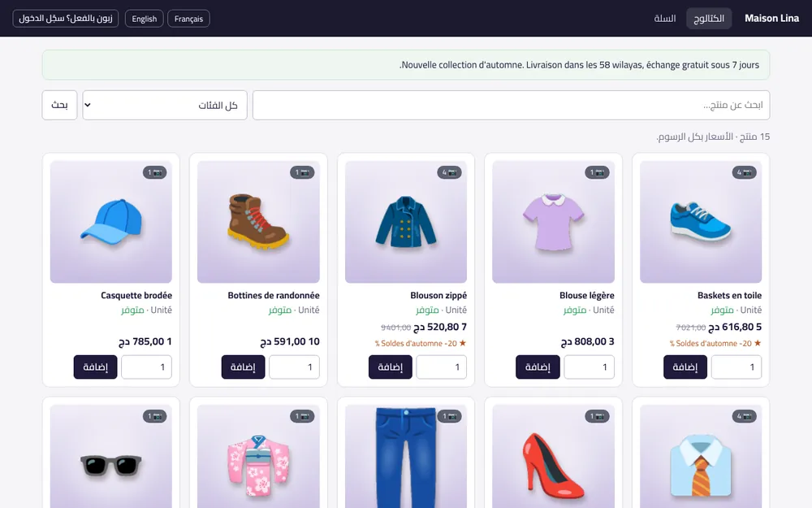Open the photo badge on the pink kimono card

coord(302,416)
